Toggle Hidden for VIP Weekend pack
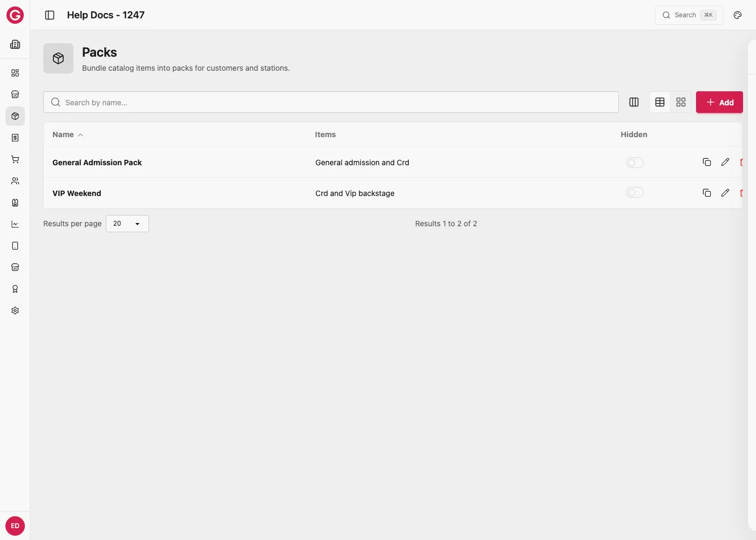Image resolution: width=756 pixels, height=540 pixels. (x=634, y=193)
